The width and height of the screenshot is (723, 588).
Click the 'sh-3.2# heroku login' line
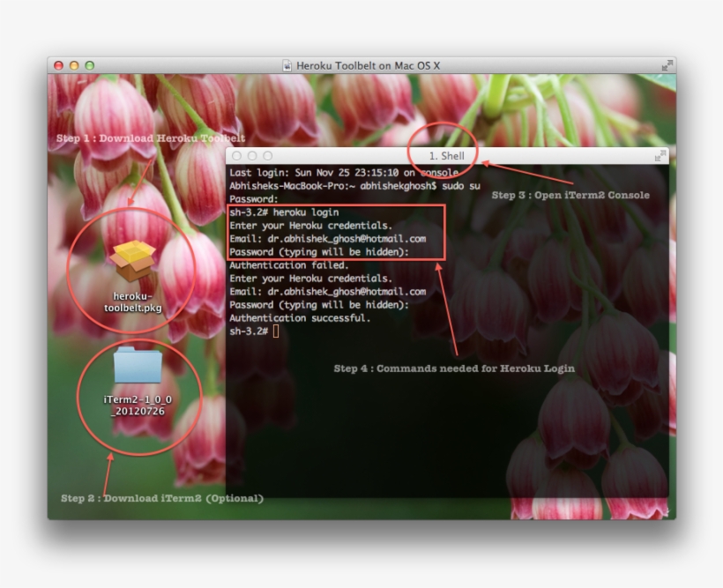coord(284,212)
